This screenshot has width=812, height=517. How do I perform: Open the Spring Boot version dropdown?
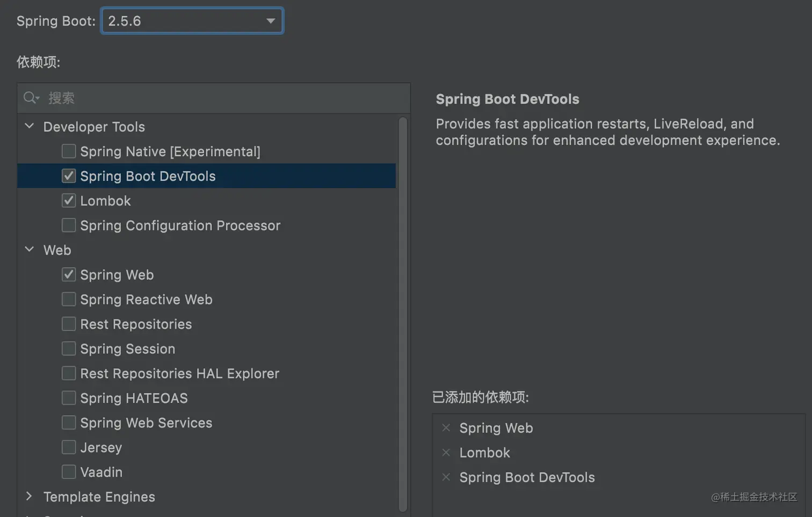pyautogui.click(x=192, y=21)
